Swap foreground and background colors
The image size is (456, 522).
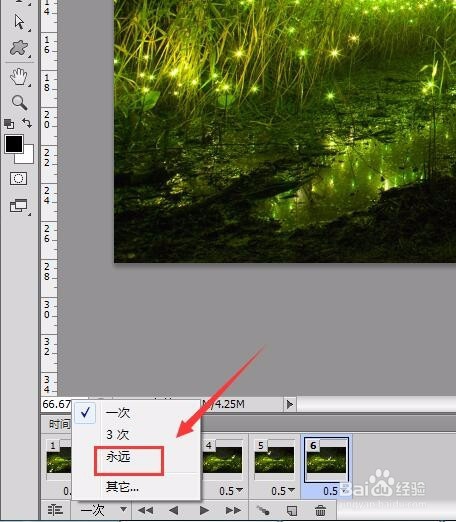[x=27, y=123]
